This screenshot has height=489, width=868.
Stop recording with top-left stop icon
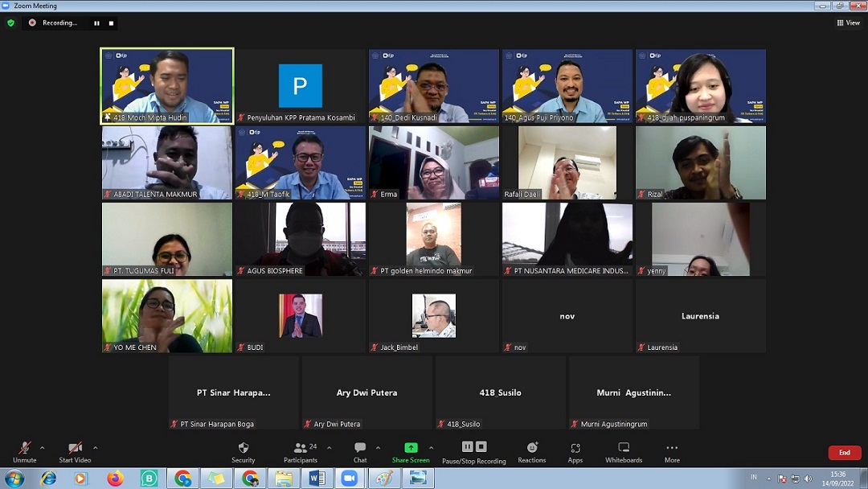coord(111,23)
